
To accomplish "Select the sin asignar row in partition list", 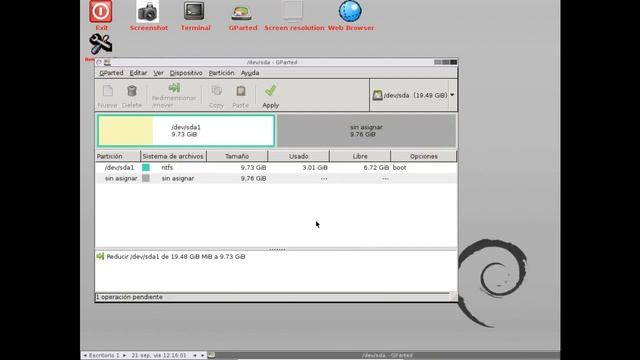I will pos(276,178).
